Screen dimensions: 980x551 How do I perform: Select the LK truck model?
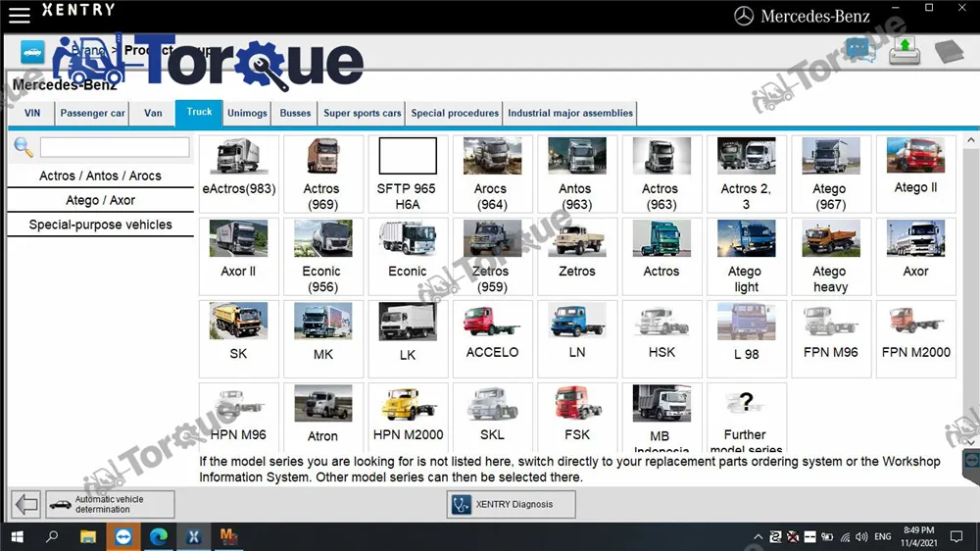[408, 338]
